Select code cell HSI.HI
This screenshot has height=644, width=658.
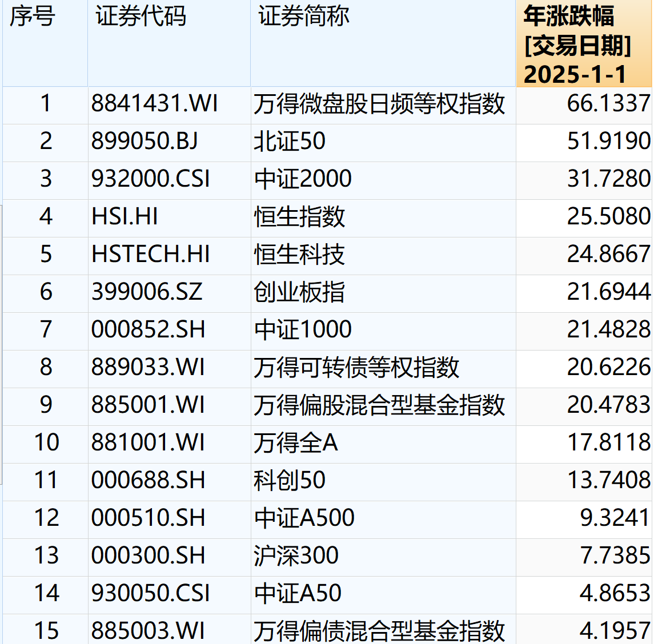(x=169, y=219)
